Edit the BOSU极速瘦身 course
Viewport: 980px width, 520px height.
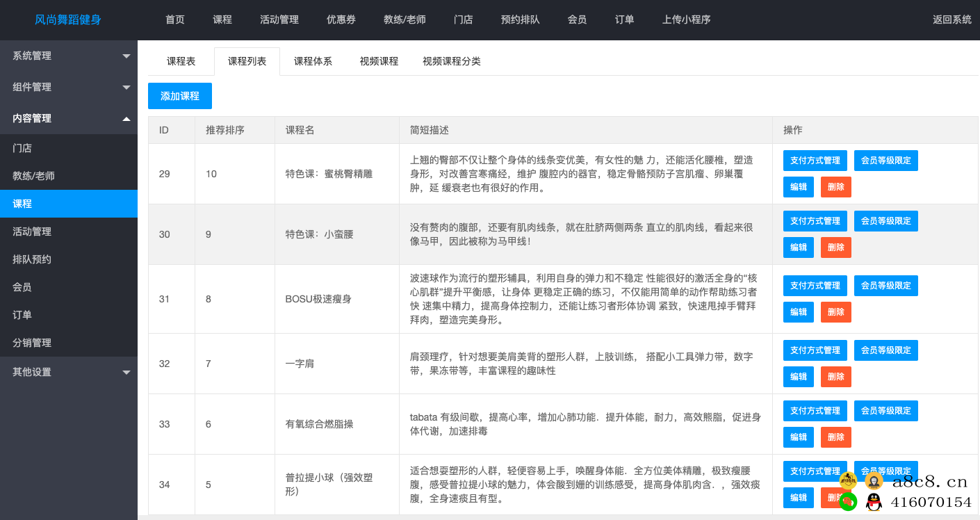click(799, 312)
